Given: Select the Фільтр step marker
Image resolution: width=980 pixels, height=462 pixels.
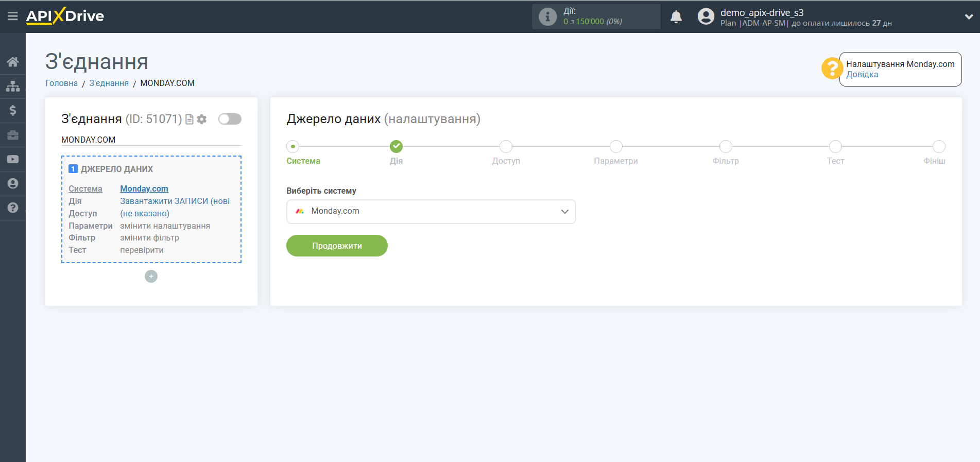Looking at the screenshot, I should coord(726,147).
